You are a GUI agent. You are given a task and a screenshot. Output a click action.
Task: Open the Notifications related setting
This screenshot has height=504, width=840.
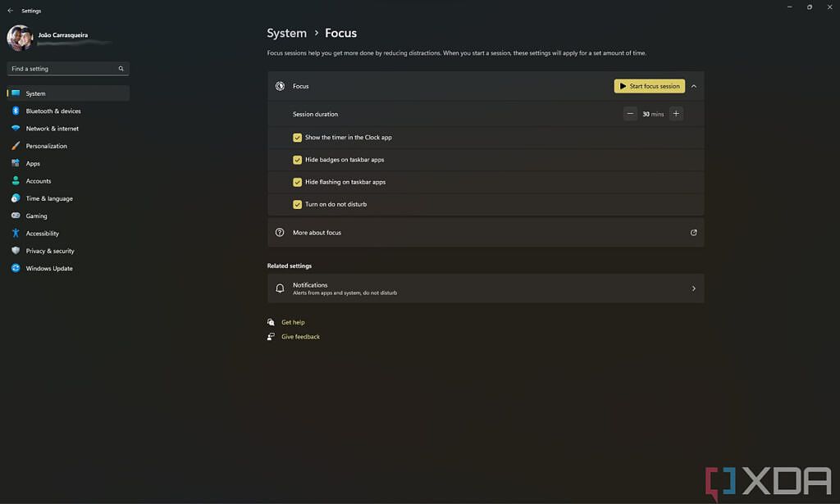(x=485, y=288)
